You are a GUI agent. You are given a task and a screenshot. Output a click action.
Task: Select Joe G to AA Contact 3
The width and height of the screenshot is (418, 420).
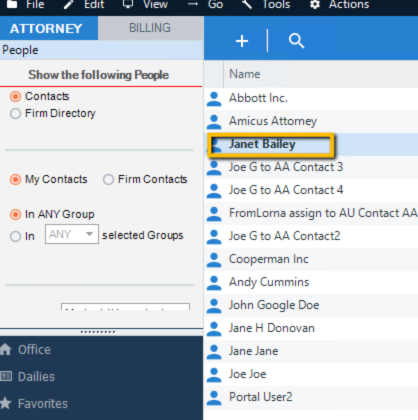286,167
